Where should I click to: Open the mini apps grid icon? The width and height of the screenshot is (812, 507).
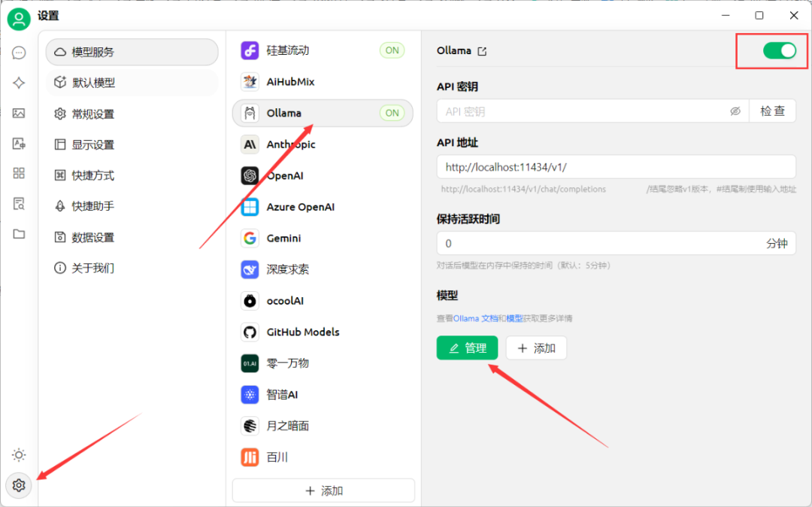coord(19,173)
